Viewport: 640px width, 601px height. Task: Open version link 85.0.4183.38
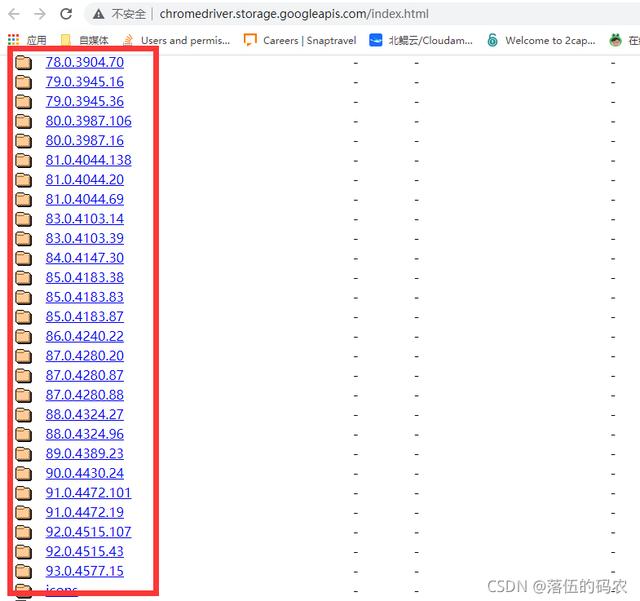click(84, 278)
